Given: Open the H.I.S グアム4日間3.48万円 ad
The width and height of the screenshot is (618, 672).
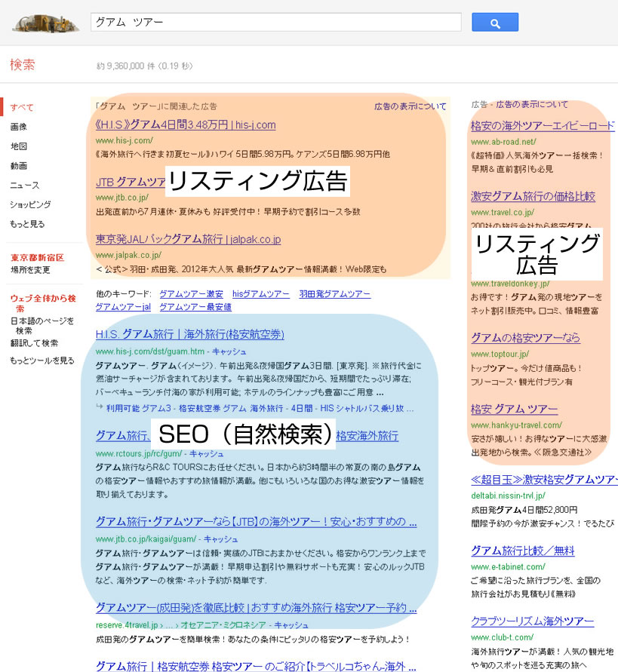Looking at the screenshot, I should [x=186, y=124].
